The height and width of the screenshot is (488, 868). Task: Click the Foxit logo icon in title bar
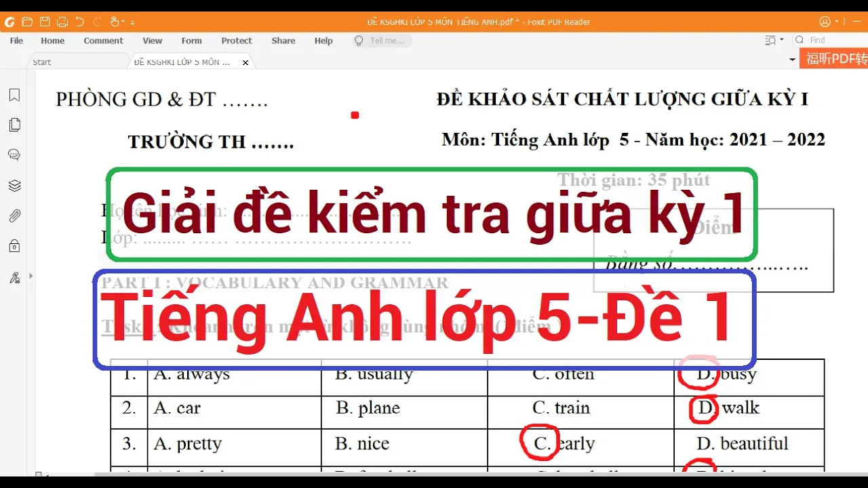pyautogui.click(x=9, y=22)
